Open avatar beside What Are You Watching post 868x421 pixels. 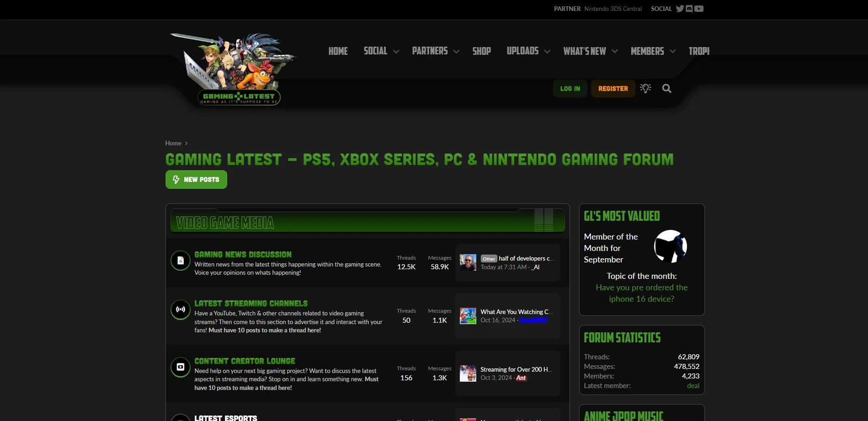tap(468, 316)
